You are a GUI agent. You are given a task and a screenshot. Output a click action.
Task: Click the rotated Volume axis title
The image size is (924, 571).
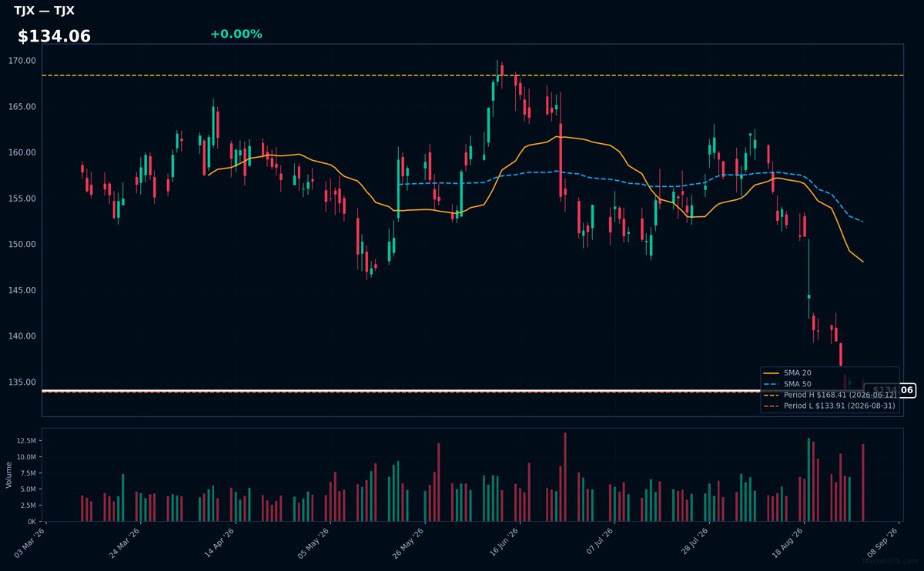pos(9,474)
